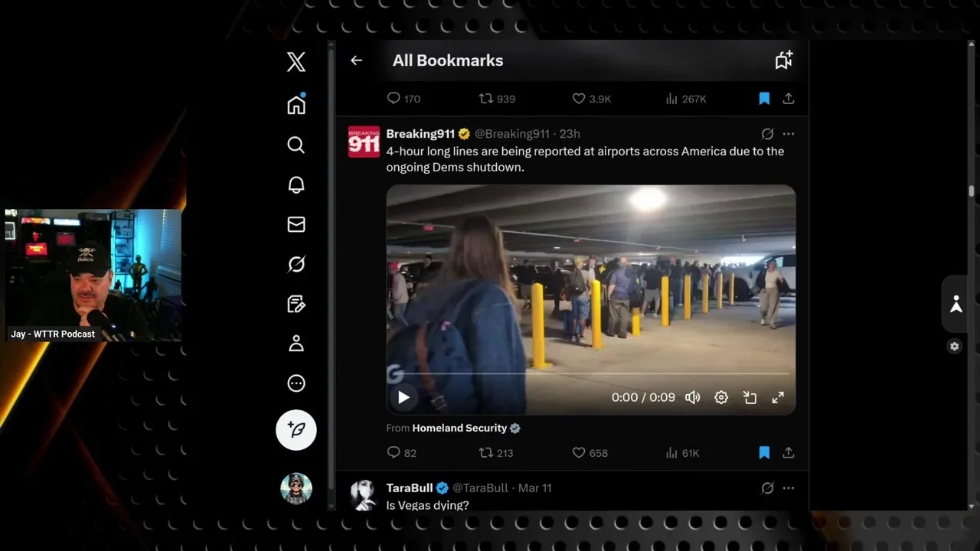Open Notifications bell in the sidebar
The height and width of the screenshot is (551, 980).
(296, 184)
